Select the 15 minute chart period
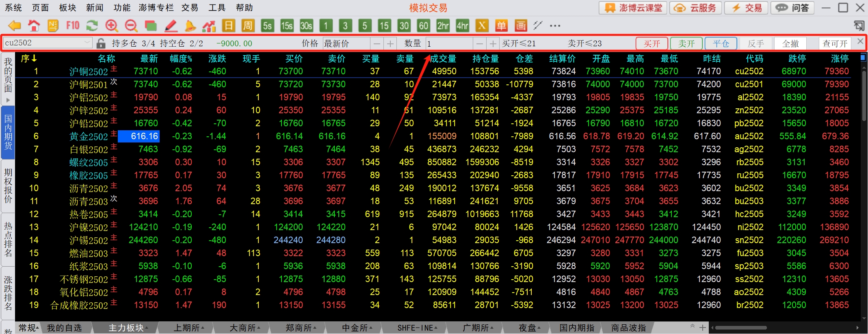The image size is (868, 334). pyautogui.click(x=384, y=26)
